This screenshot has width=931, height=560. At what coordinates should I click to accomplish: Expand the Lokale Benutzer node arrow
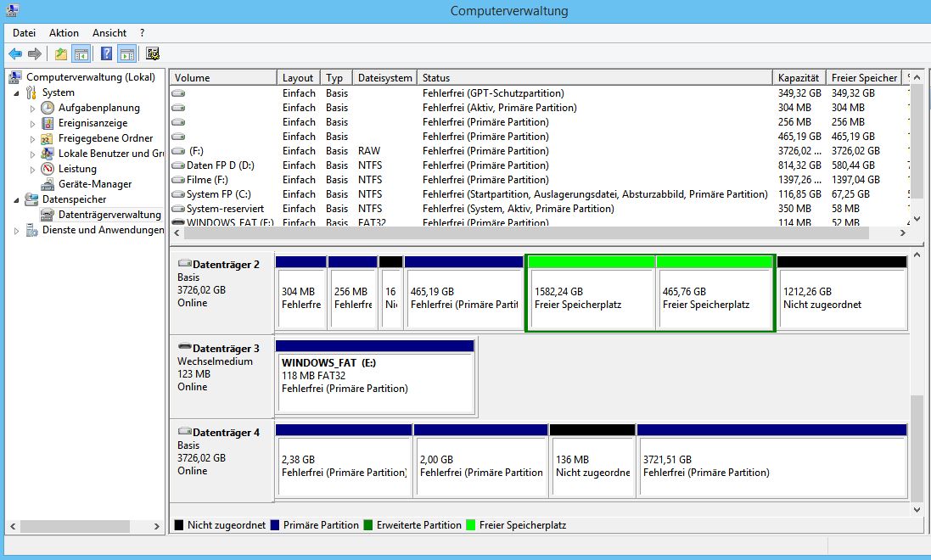32,154
